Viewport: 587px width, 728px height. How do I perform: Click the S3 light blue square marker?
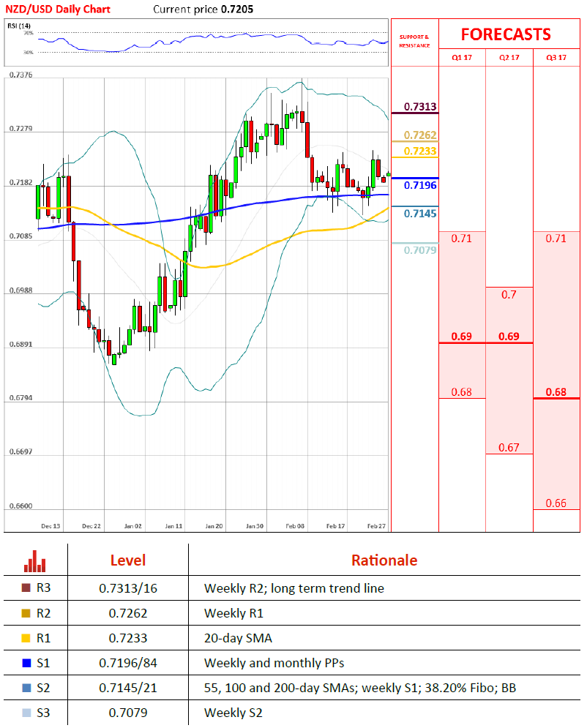26,713
